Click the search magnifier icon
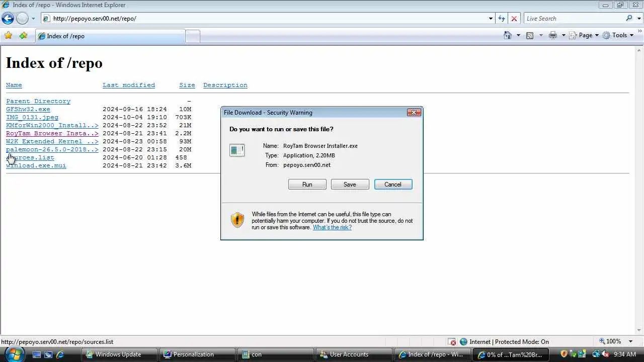The image size is (644, 362). click(x=629, y=18)
